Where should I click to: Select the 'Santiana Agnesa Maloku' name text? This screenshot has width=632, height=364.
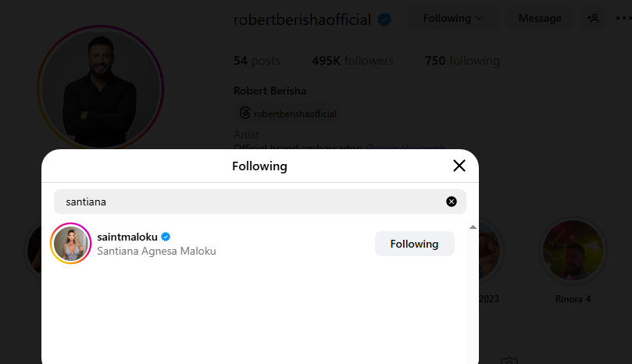(x=156, y=252)
